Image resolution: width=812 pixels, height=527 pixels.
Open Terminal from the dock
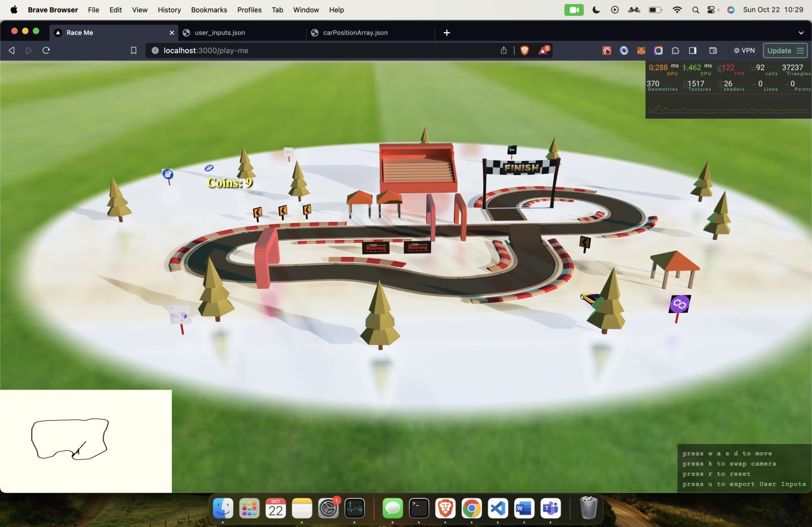pyautogui.click(x=419, y=508)
